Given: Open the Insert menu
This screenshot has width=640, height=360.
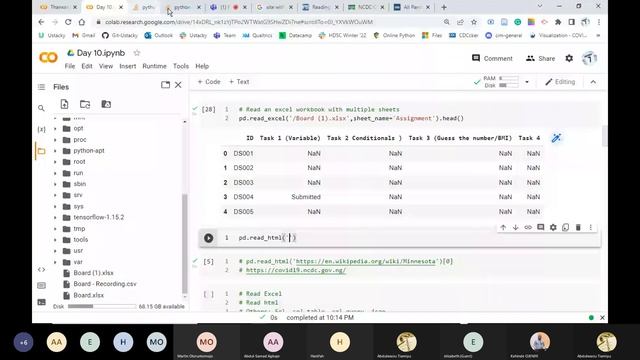Looking at the screenshot, I should click(x=128, y=66).
